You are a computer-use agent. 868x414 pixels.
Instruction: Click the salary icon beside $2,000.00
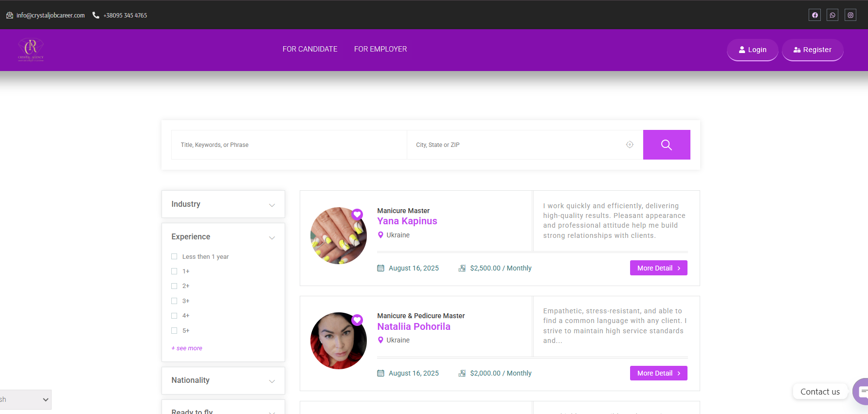[x=462, y=373]
